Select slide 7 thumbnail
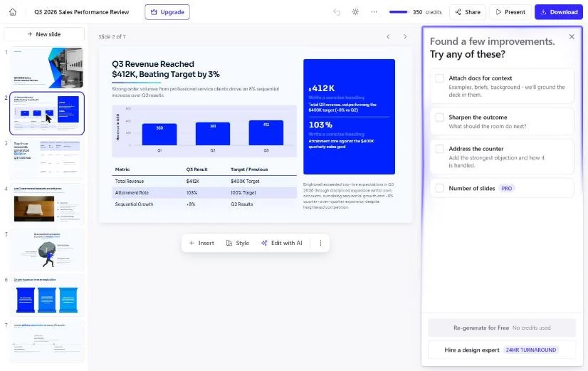 [x=47, y=341]
